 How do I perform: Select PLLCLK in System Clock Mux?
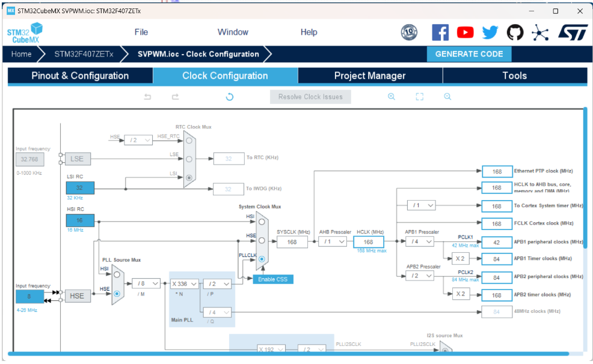point(262,259)
